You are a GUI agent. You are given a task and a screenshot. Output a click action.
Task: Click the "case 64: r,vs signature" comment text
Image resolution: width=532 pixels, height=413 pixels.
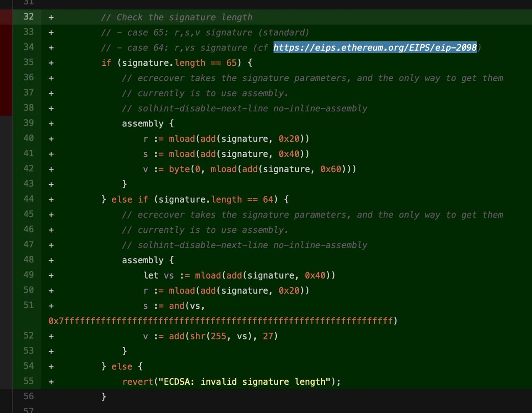187,47
